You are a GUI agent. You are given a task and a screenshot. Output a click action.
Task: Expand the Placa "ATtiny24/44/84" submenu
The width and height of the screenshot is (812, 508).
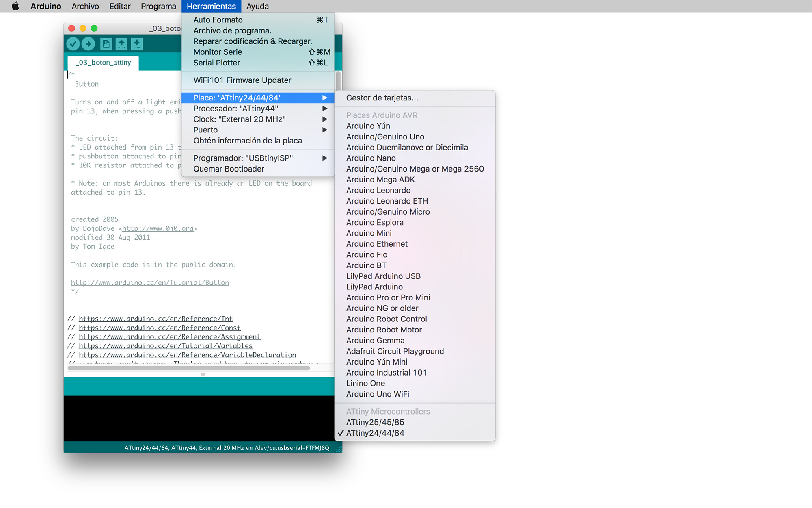[258, 98]
